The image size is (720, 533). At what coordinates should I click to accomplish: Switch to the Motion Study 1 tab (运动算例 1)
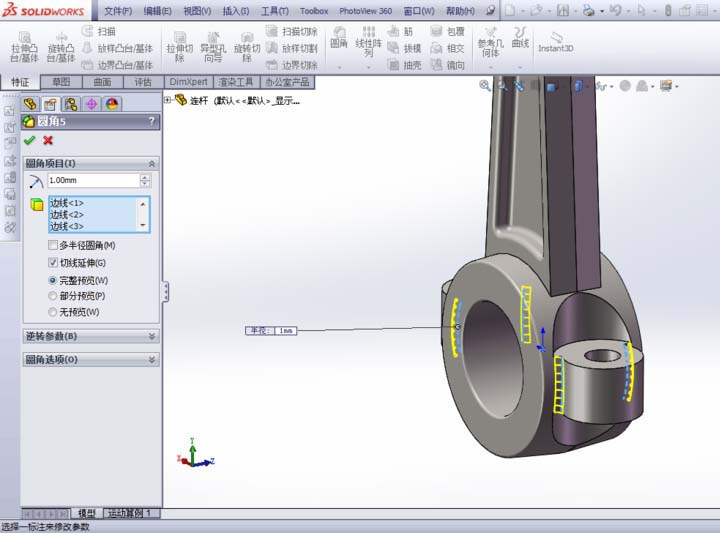tap(132, 513)
